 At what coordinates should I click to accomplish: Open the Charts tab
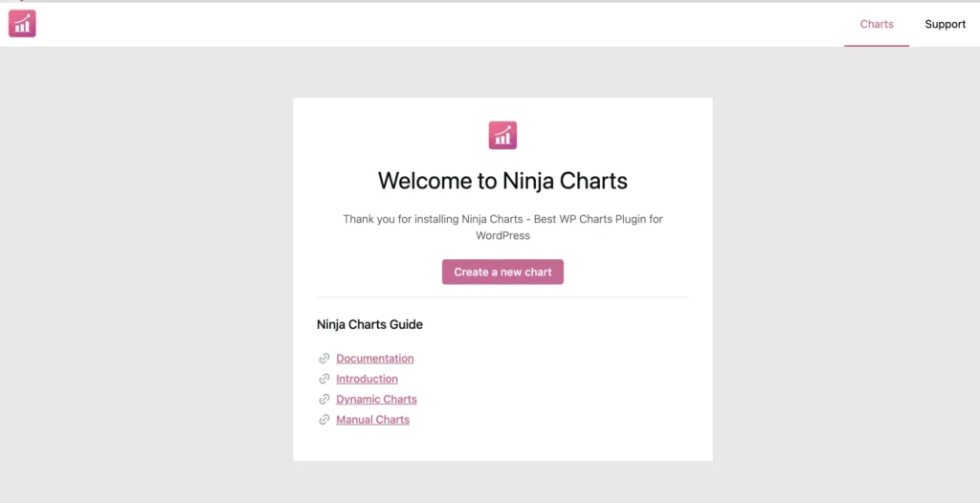tap(877, 24)
